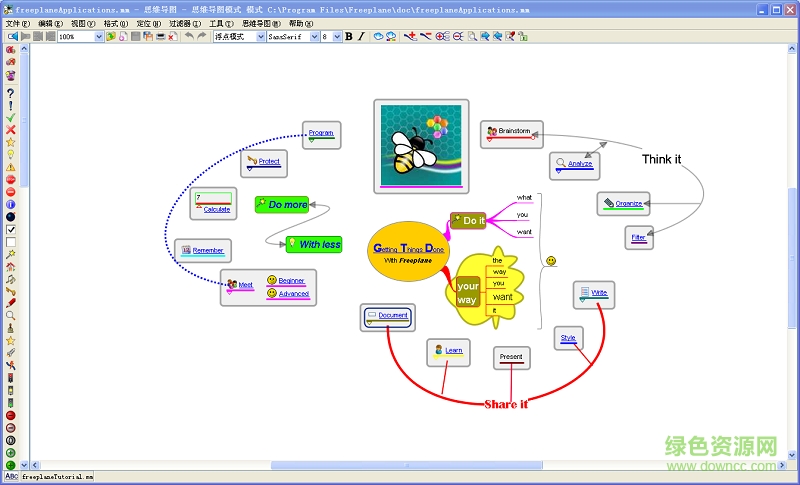The width and height of the screenshot is (800, 485).
Task: Expand the Analyze node fold triangle
Action: (x=558, y=171)
